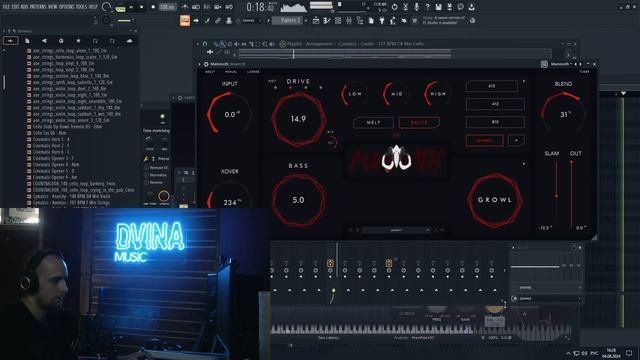This screenshot has width=640, height=360.
Task: Select the 810 cabinet box
Action: (x=495, y=122)
